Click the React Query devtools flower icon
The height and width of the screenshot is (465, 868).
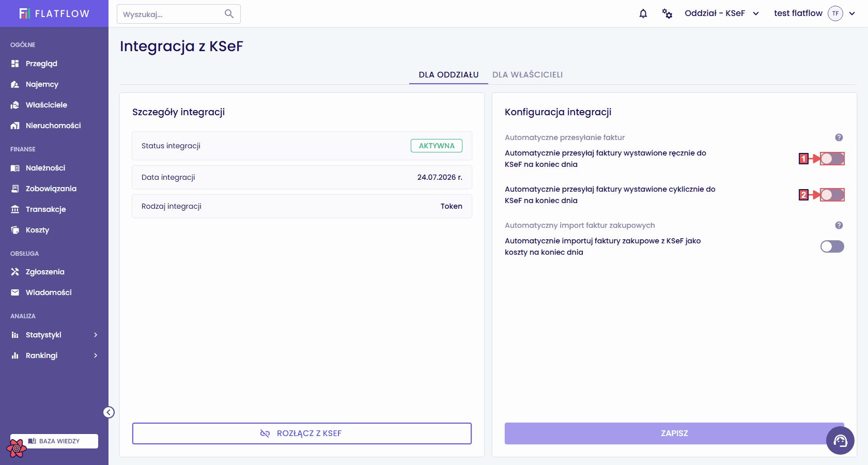[x=17, y=448]
